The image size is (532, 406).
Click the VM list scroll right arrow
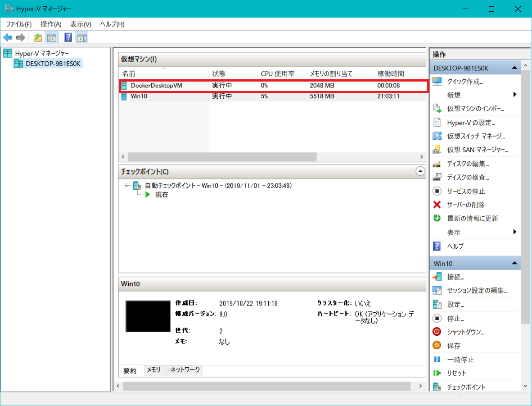(x=421, y=157)
